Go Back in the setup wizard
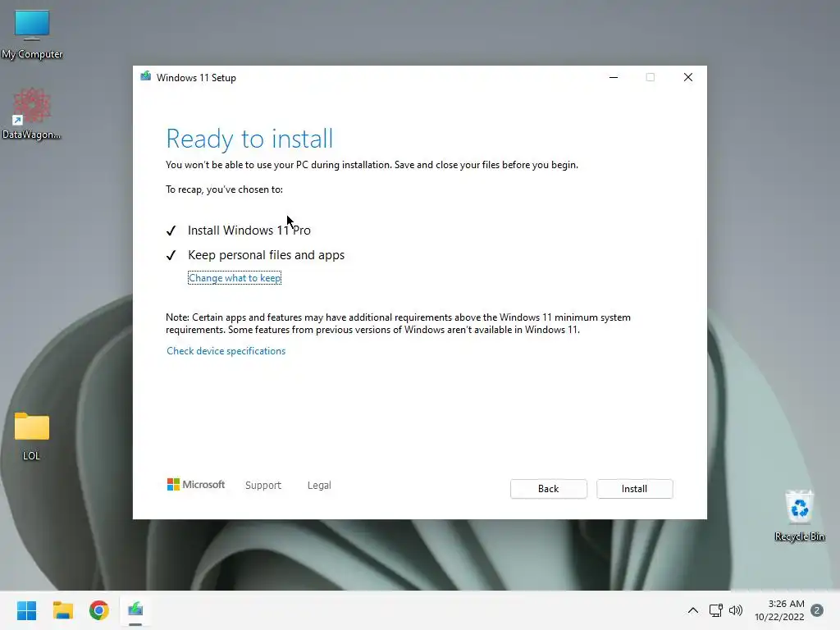This screenshot has height=630, width=840. [x=549, y=489]
